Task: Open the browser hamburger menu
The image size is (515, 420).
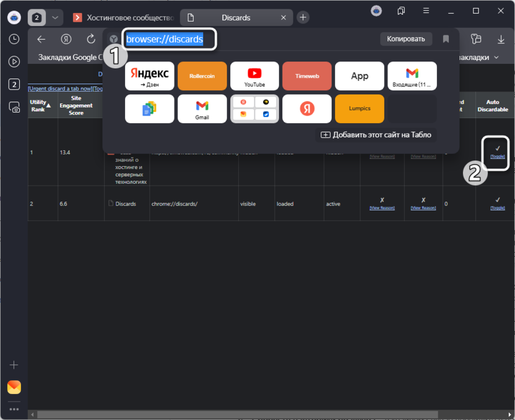Action: click(x=426, y=11)
